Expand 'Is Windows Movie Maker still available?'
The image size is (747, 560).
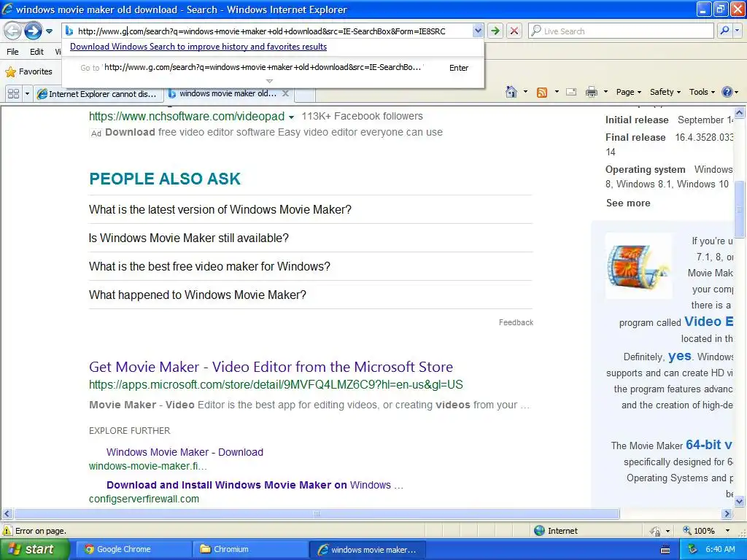[310, 238]
